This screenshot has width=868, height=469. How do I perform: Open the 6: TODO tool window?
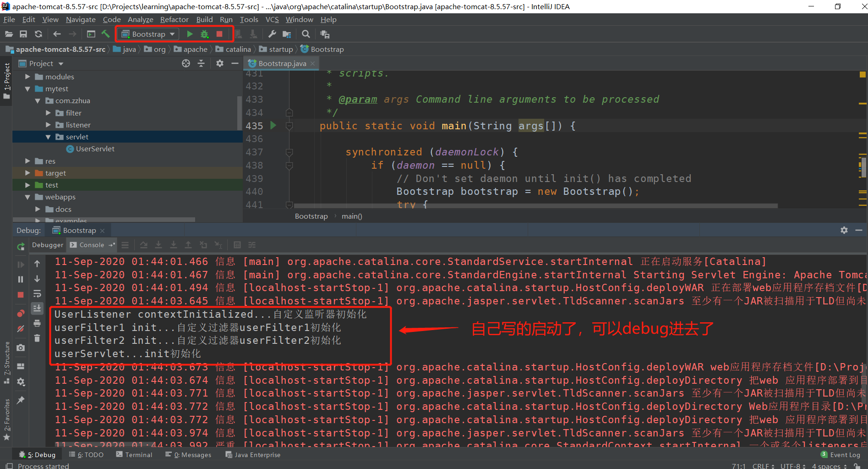(x=86, y=455)
